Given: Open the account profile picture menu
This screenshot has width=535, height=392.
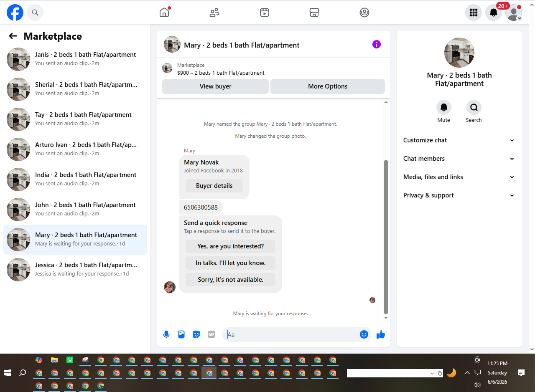Looking at the screenshot, I should tap(514, 13).
